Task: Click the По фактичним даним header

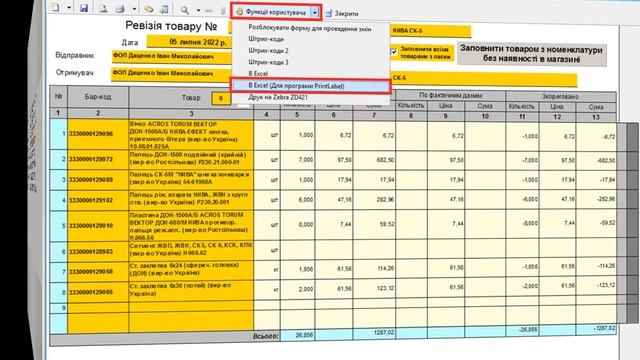Action: point(450,96)
